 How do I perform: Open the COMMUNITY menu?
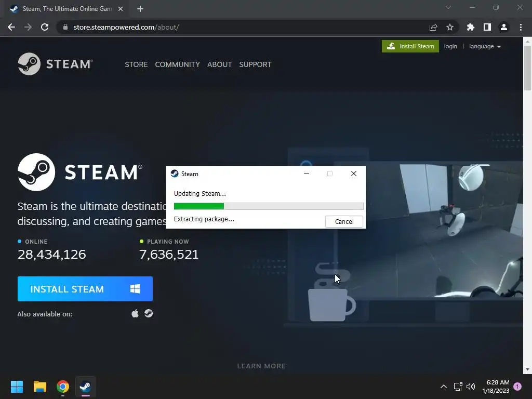pyautogui.click(x=178, y=64)
